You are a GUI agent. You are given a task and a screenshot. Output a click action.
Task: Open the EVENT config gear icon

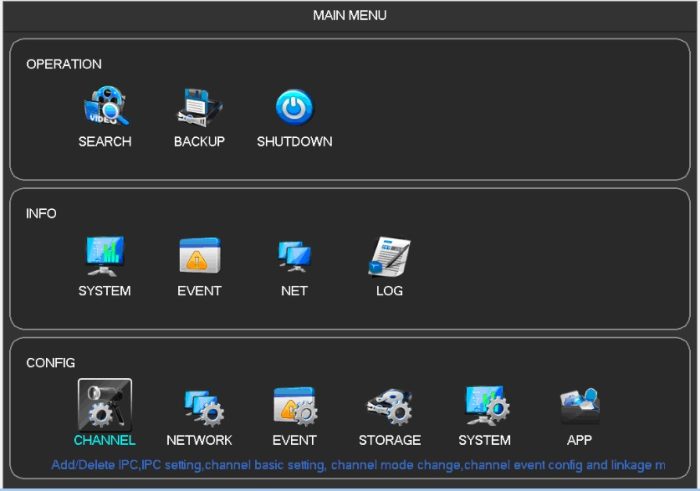point(294,406)
